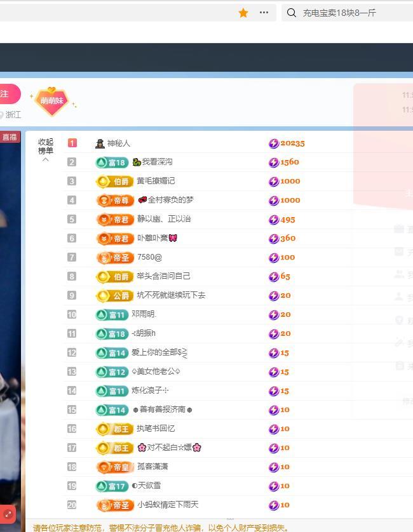
Task: Click the search magnifier icon
Action: (x=292, y=13)
